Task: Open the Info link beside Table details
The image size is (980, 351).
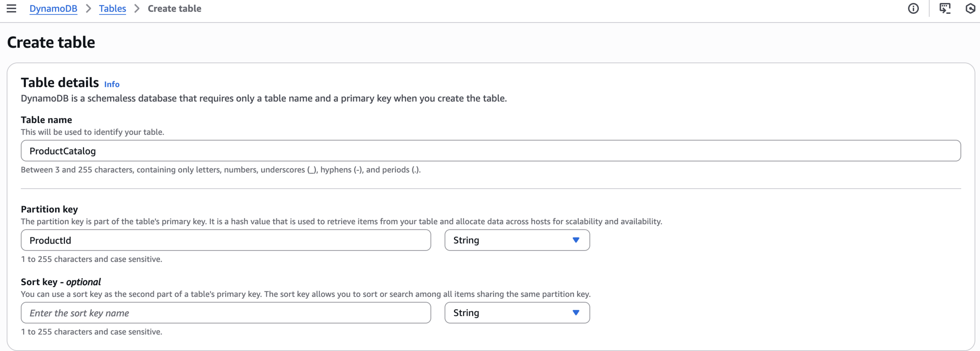Action: (112, 84)
